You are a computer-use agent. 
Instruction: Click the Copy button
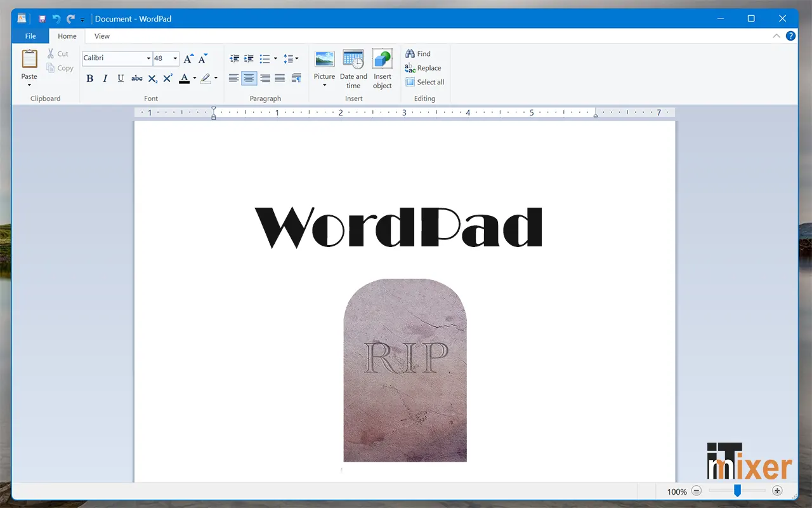(60, 68)
